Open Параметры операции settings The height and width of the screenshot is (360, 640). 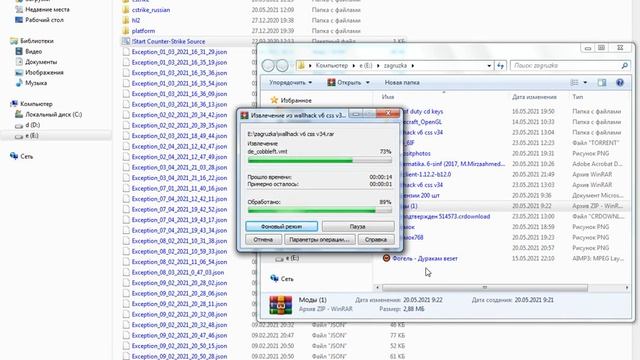point(320,240)
